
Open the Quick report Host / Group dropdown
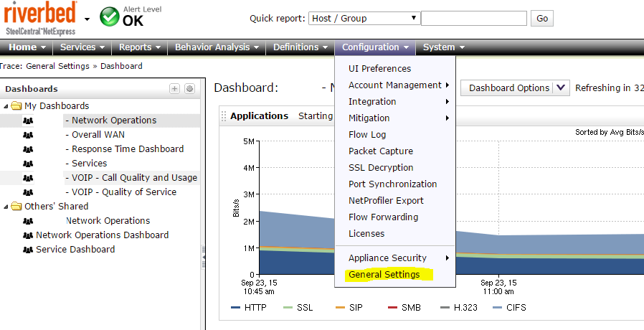[x=364, y=18]
